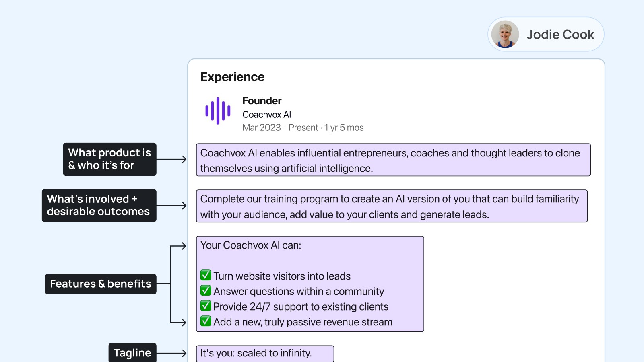
Task: Click the Coachvox AI waveform logo
Action: coord(218,111)
